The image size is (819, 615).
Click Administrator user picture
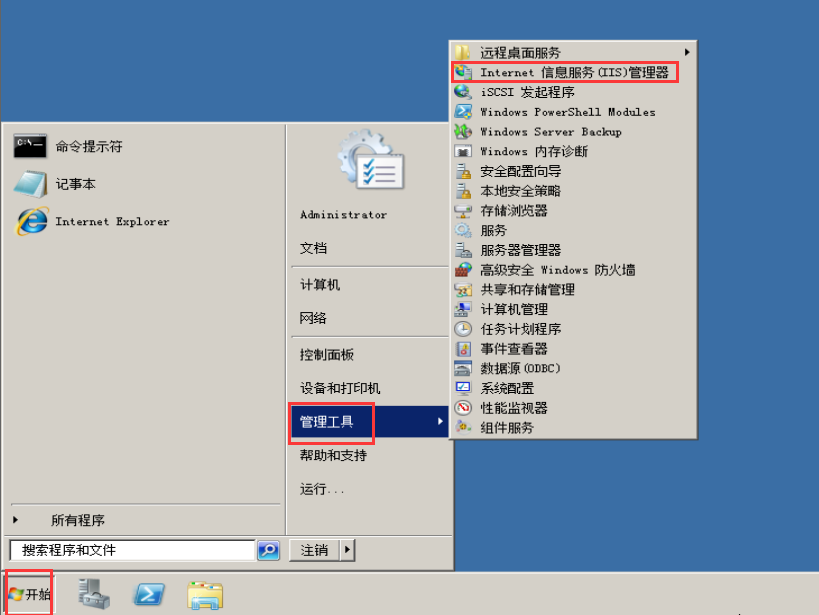click(x=371, y=160)
